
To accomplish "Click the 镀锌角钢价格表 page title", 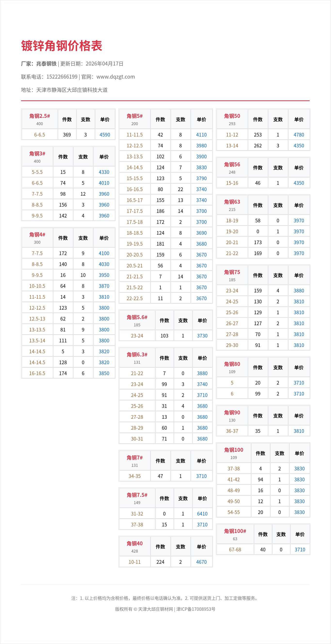I will point(62,46).
